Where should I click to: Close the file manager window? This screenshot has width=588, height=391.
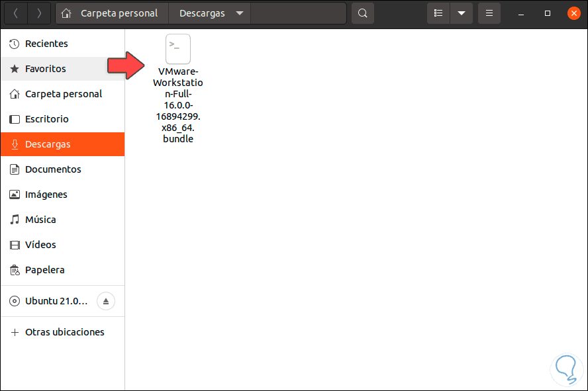coord(573,13)
